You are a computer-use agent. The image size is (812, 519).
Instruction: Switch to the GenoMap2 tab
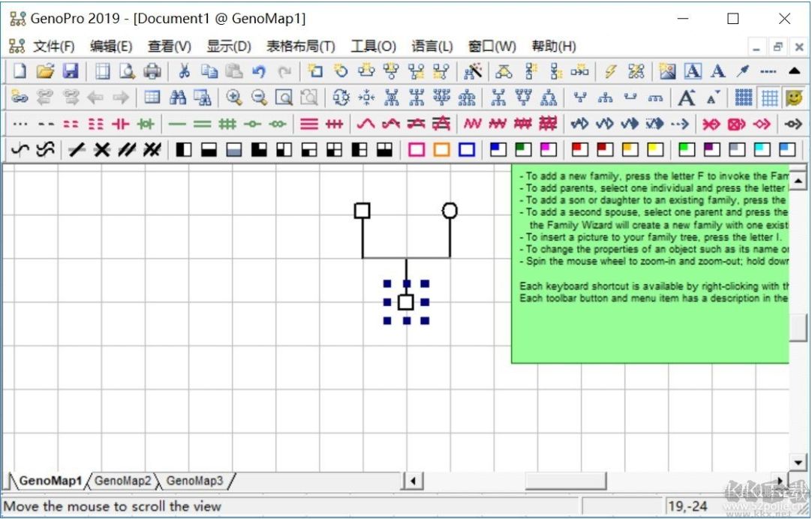[x=123, y=481]
